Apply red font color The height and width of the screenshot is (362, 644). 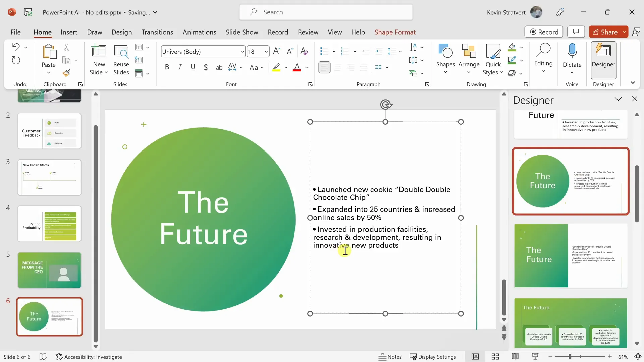297,67
